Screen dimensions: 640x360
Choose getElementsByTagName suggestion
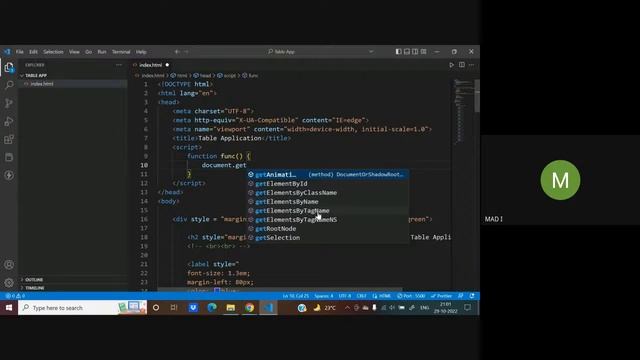point(328,211)
